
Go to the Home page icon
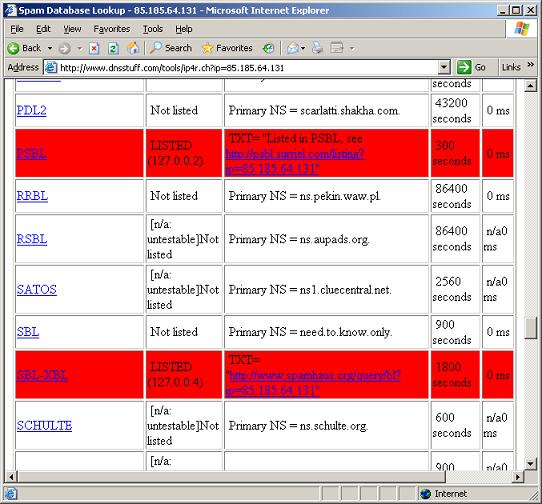[133, 48]
